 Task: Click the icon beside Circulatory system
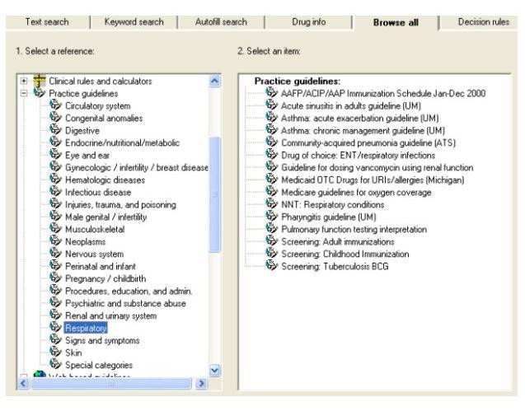coord(55,105)
